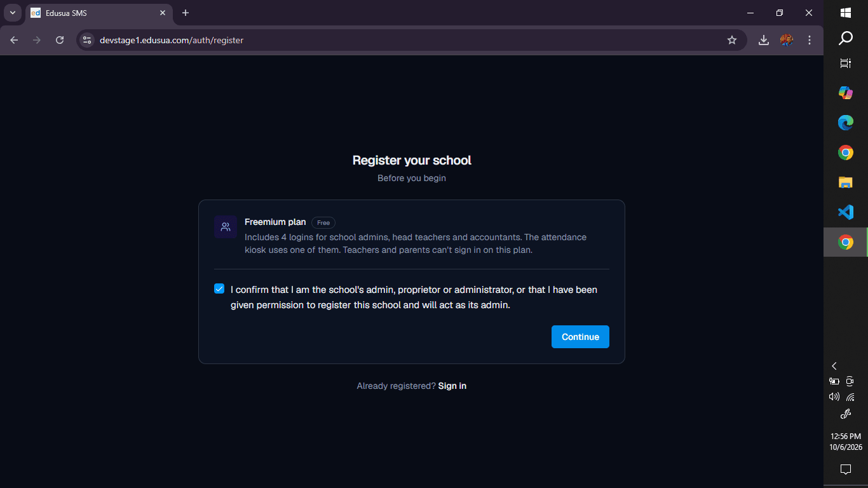
Task: Open the notification center icon
Action: (846, 470)
